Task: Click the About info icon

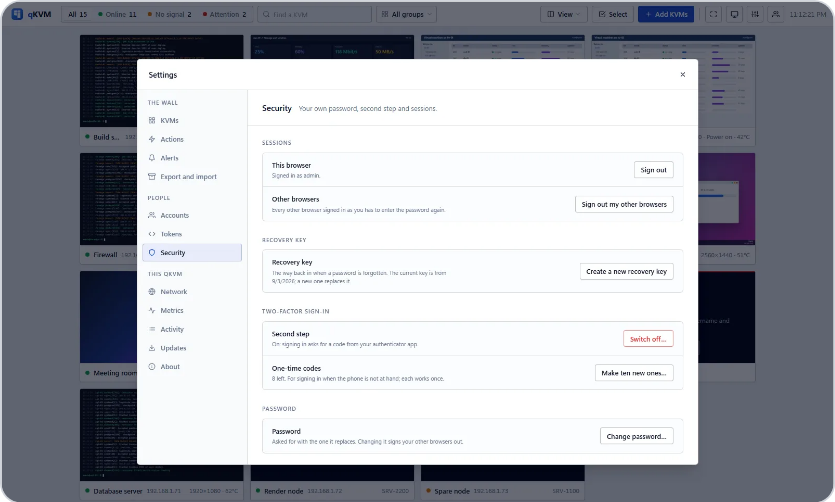Action: click(152, 367)
